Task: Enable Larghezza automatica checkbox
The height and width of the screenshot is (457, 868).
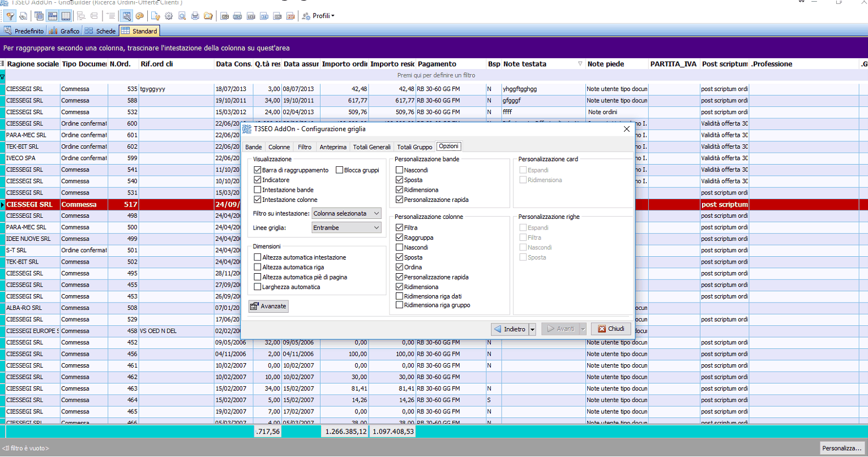Action: point(258,287)
